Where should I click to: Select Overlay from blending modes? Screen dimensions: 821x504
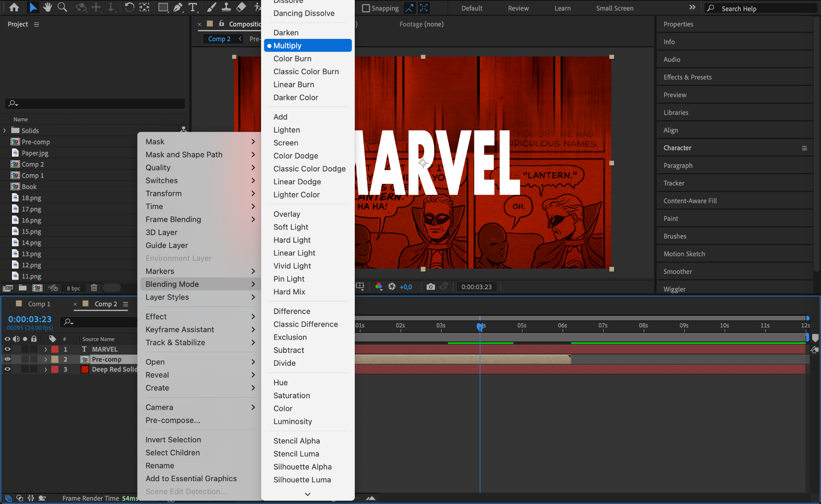click(286, 214)
